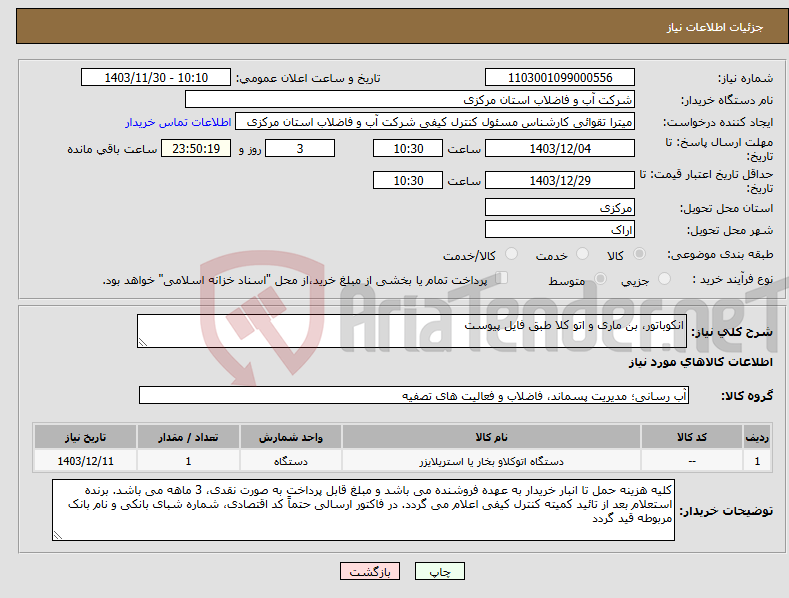Image resolution: width=789 pixels, height=598 pixels.
Task: Click the نام کالا column header
Action: 491,437
